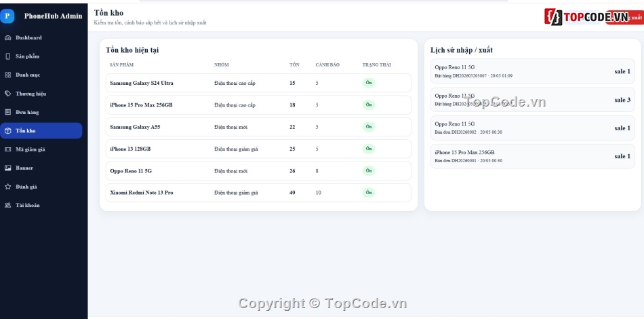Open Dashboard via its gauge icon
This screenshot has width=644, height=319.
tap(8, 38)
